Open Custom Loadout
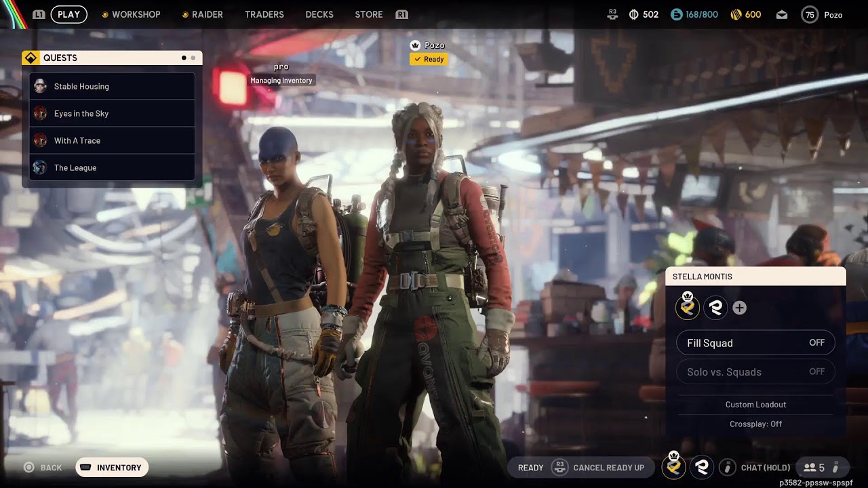The width and height of the screenshot is (868, 488). [x=755, y=405]
